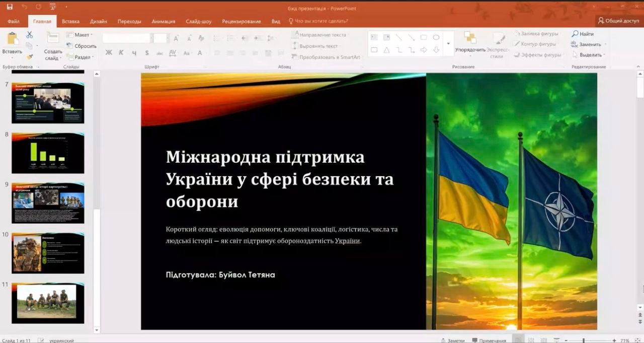644x343 pixels.
Task: Expand the shapes gallery more arrow
Action: (448, 43)
